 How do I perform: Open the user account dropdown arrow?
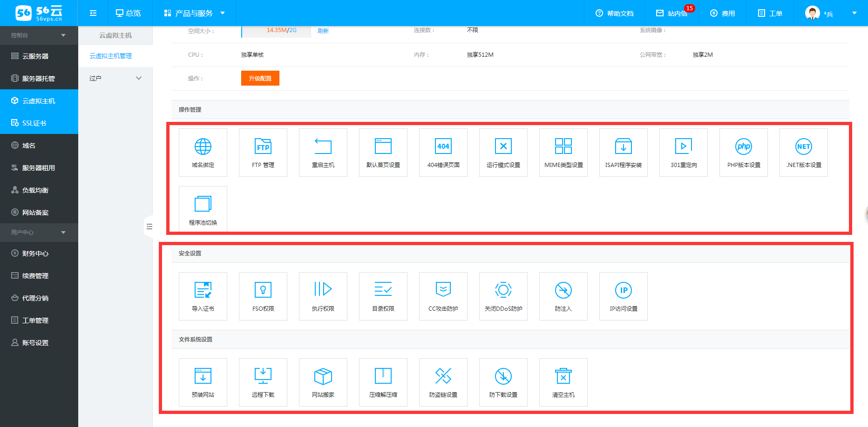point(854,13)
